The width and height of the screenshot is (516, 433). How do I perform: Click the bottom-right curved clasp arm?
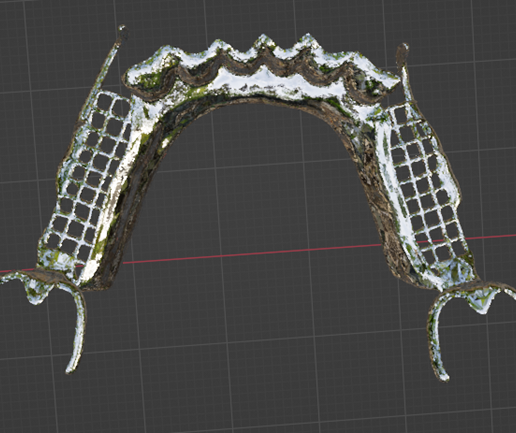pos(437,333)
